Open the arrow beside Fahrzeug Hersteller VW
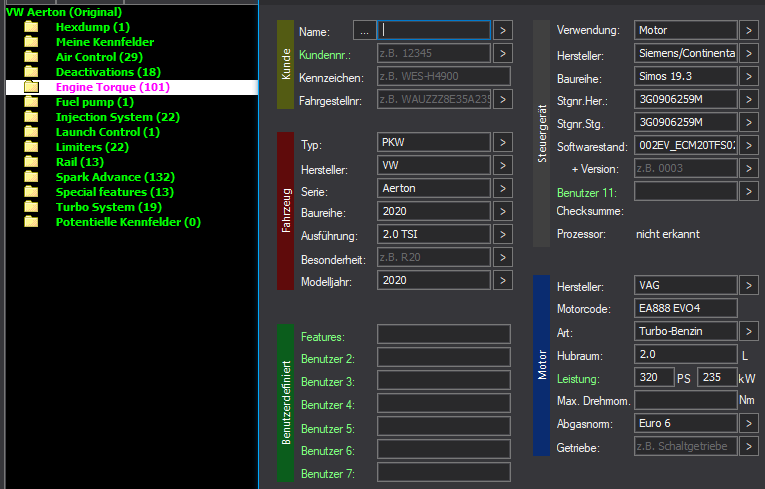 (x=503, y=165)
